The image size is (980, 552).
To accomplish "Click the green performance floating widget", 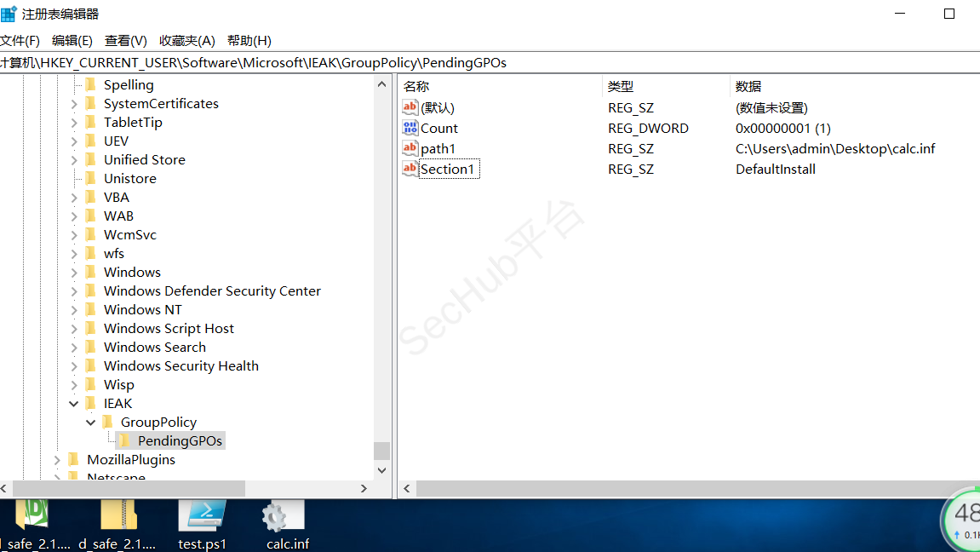I will tap(961, 519).
